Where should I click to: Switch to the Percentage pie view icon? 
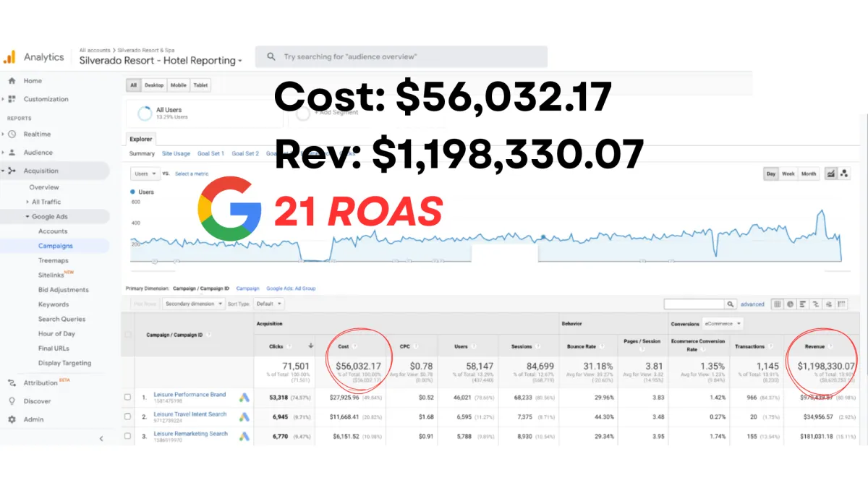[790, 304]
